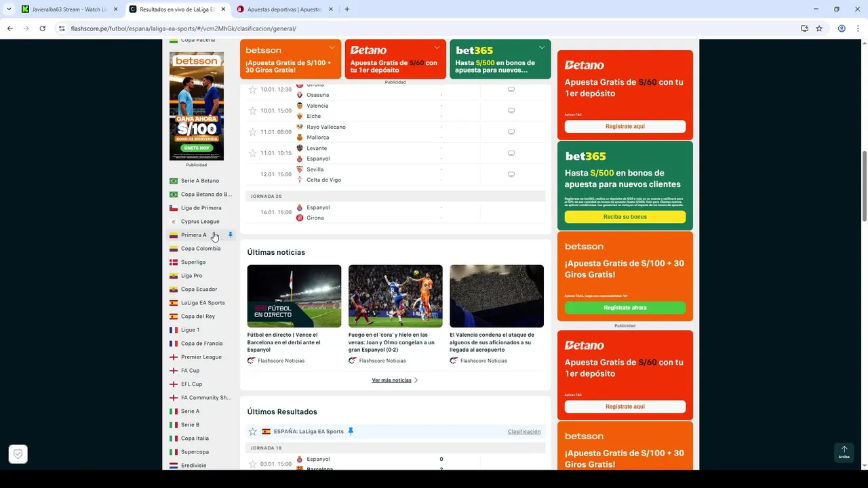The height and width of the screenshot is (488, 868).
Task: Reload the page
Action: coord(42,28)
